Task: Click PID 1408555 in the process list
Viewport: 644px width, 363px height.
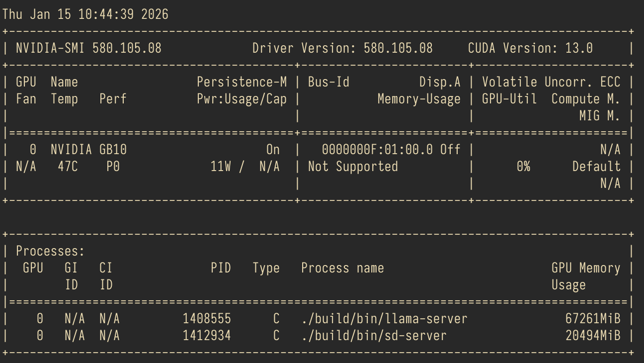Action: coord(207,319)
